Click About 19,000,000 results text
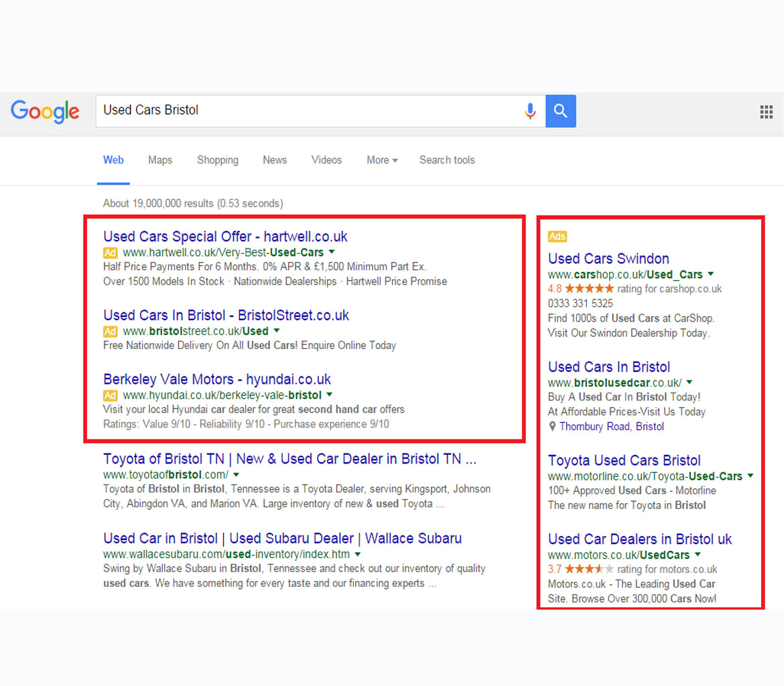784x686 pixels. [193, 204]
